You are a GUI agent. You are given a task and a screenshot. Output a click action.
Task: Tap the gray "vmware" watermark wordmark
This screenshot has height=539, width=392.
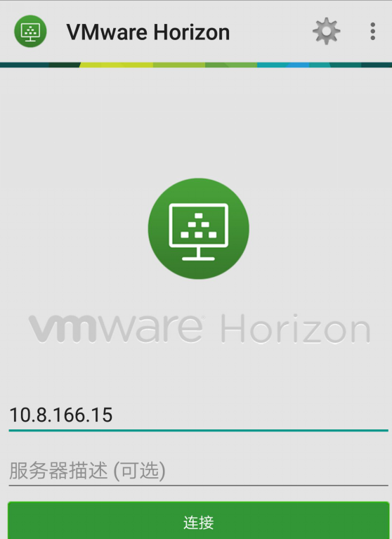[115, 329]
